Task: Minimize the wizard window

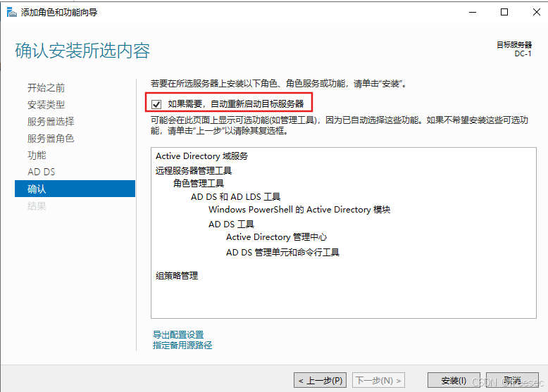Action: point(473,12)
